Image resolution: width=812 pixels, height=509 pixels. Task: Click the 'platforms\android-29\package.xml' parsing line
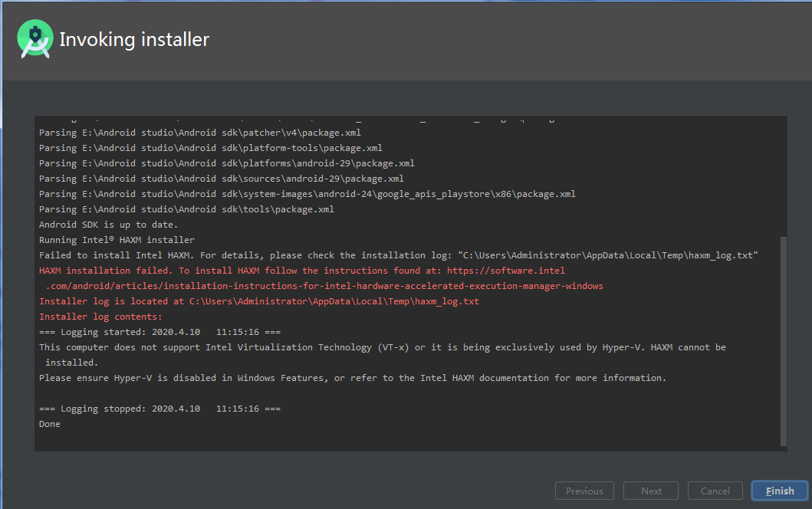tap(227, 163)
